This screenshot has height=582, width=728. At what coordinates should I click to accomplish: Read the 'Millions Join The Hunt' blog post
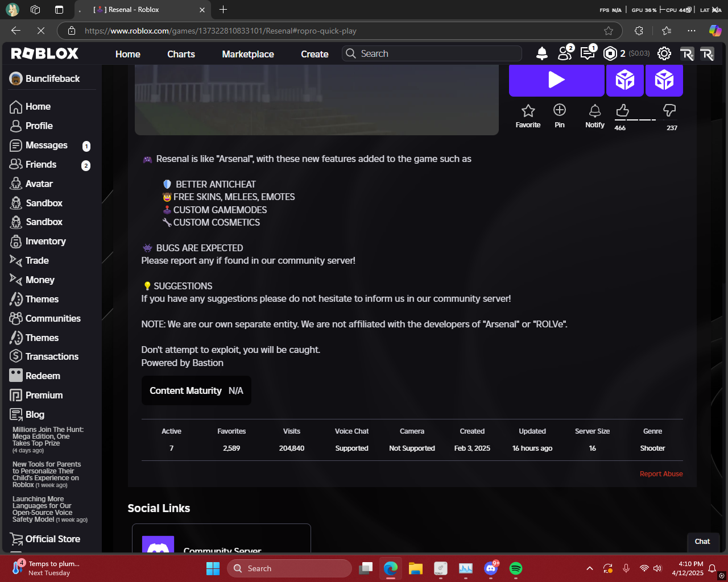[48, 440]
